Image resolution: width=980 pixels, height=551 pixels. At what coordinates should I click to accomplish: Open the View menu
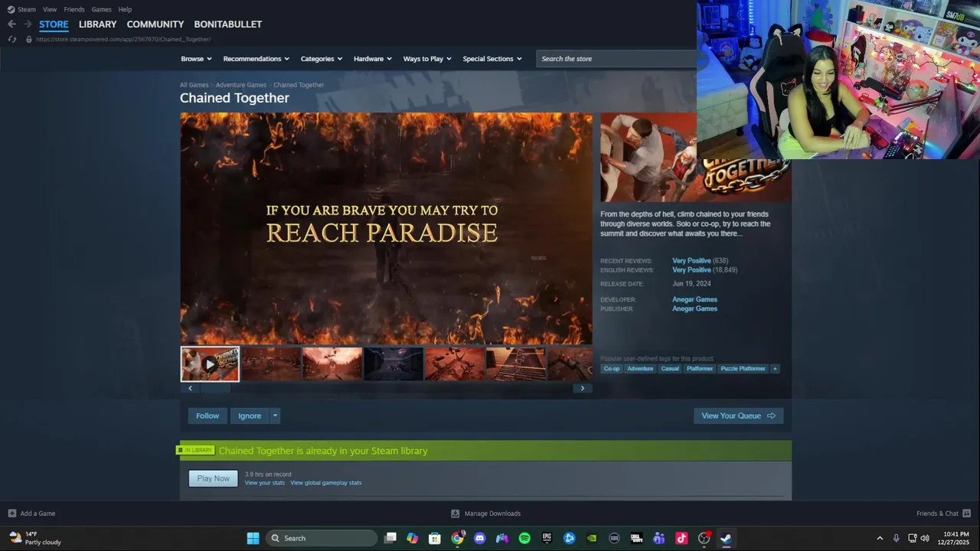[x=50, y=9]
